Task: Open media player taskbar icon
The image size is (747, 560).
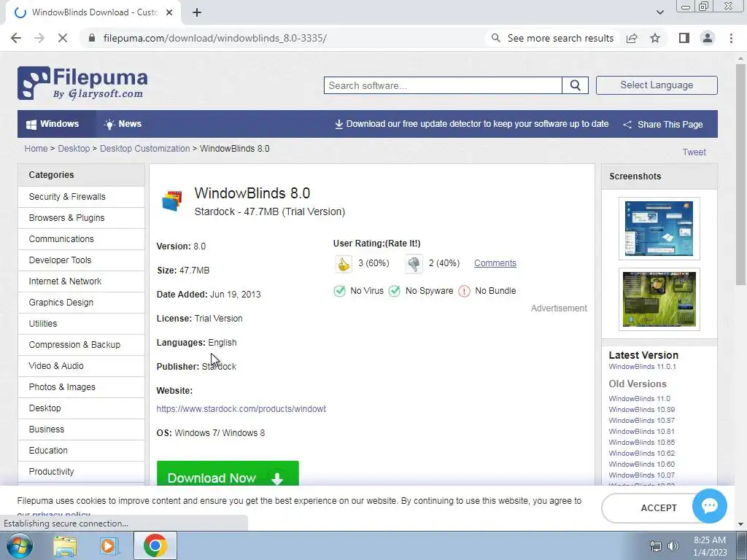Action: click(108, 545)
